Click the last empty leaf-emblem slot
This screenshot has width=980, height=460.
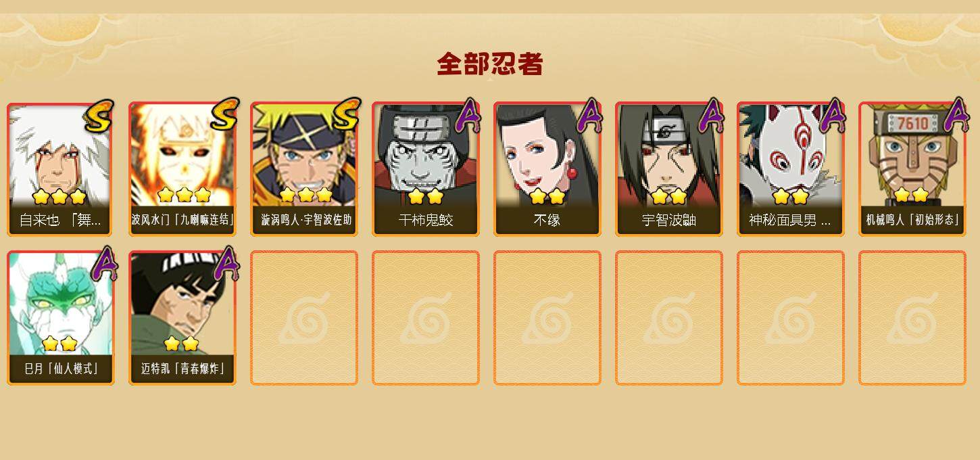pos(912,318)
